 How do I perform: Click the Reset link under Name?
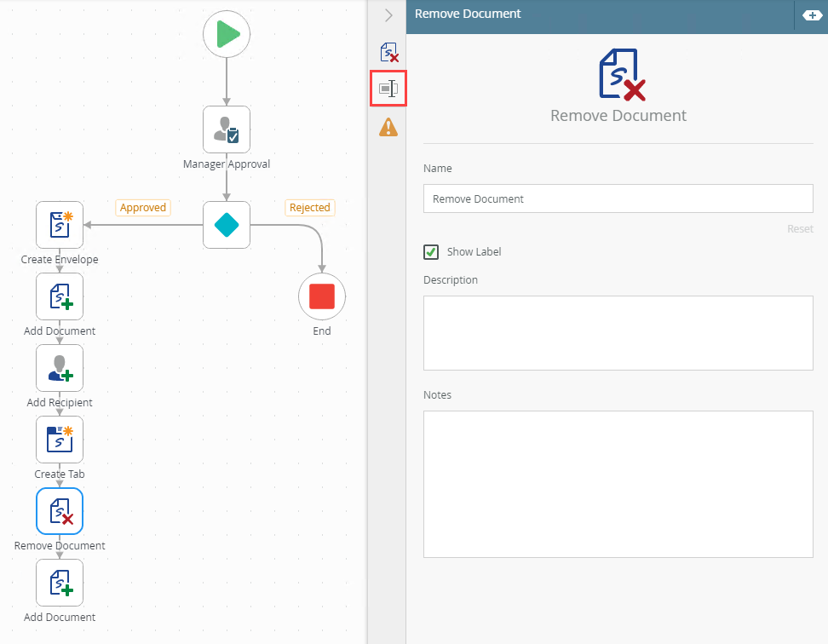coord(799,229)
